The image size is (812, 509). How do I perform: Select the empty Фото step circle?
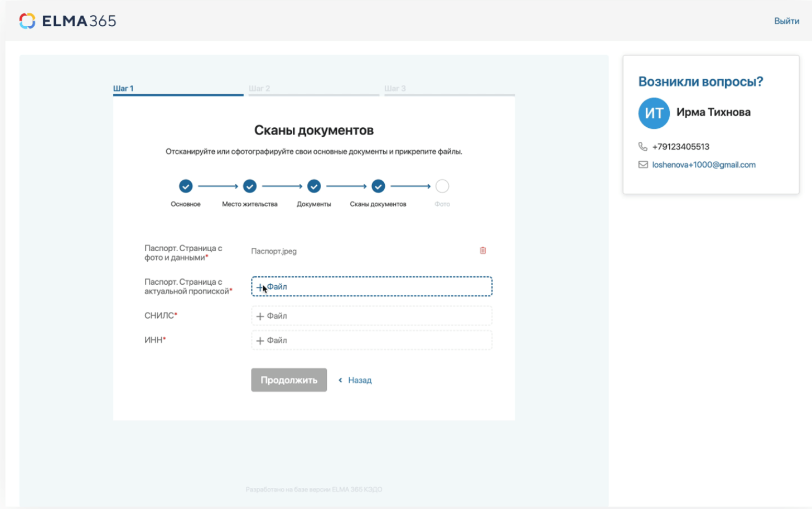(442, 186)
